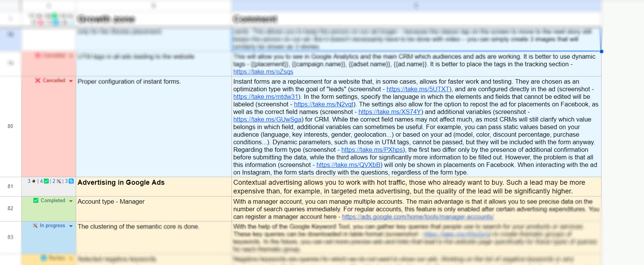Select the 'Account type - Manager' cell
The width and height of the screenshot is (644, 265).
[x=153, y=209]
